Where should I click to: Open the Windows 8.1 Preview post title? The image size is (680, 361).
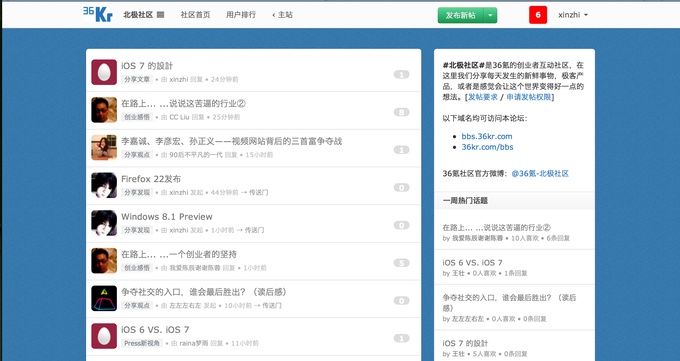tap(167, 217)
